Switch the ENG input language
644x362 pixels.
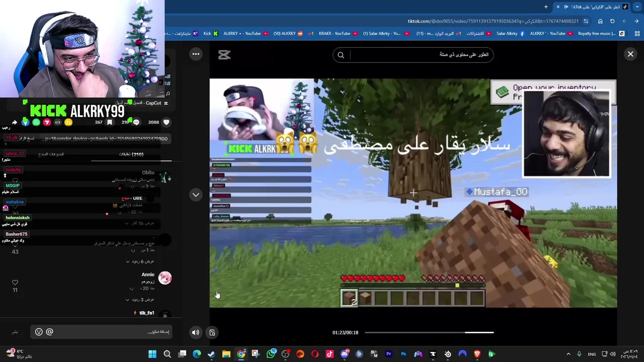point(592,354)
